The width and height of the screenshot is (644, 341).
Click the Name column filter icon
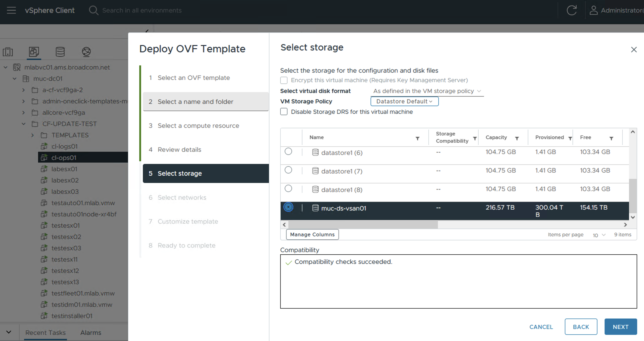pyautogui.click(x=418, y=138)
